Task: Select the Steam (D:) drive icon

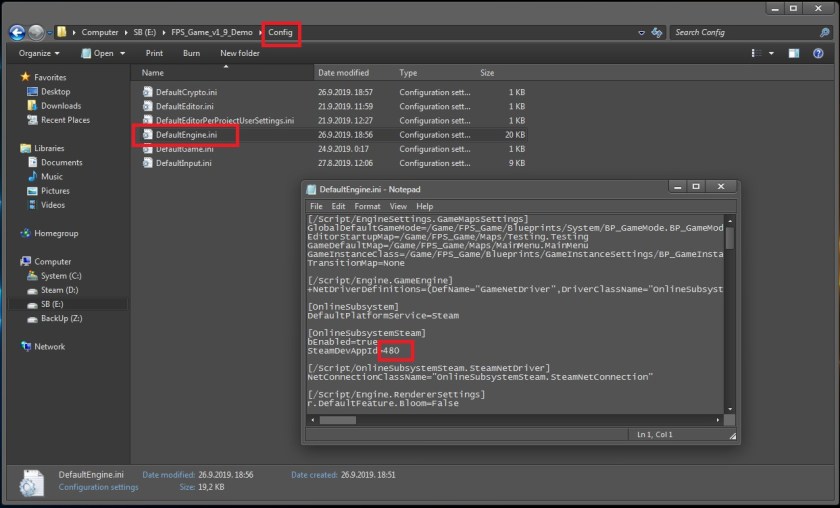Action: tap(32, 290)
